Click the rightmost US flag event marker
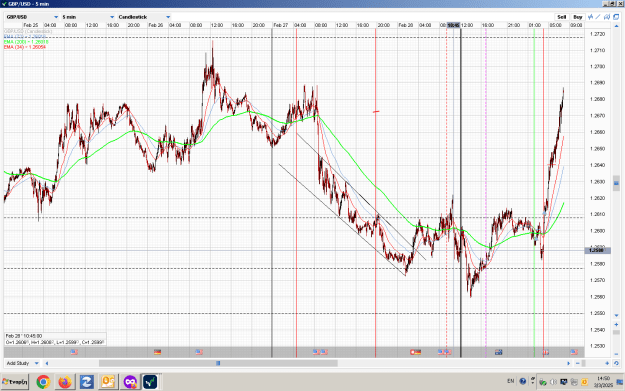 click(x=574, y=352)
